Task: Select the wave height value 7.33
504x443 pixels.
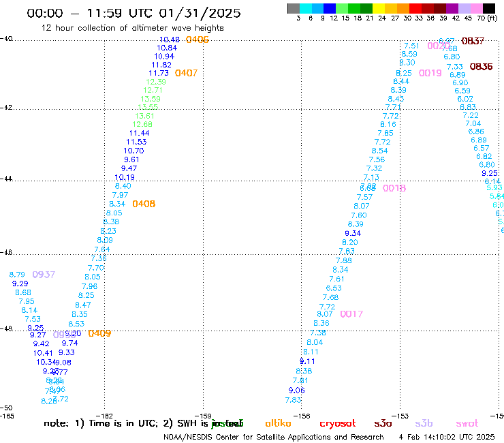Action: 455,67
